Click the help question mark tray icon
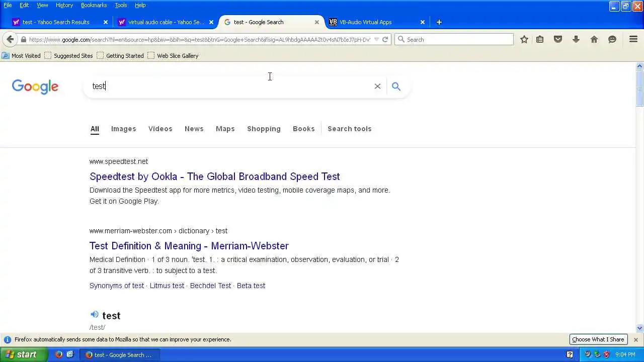Viewport: 644px width, 362px height. [570, 354]
